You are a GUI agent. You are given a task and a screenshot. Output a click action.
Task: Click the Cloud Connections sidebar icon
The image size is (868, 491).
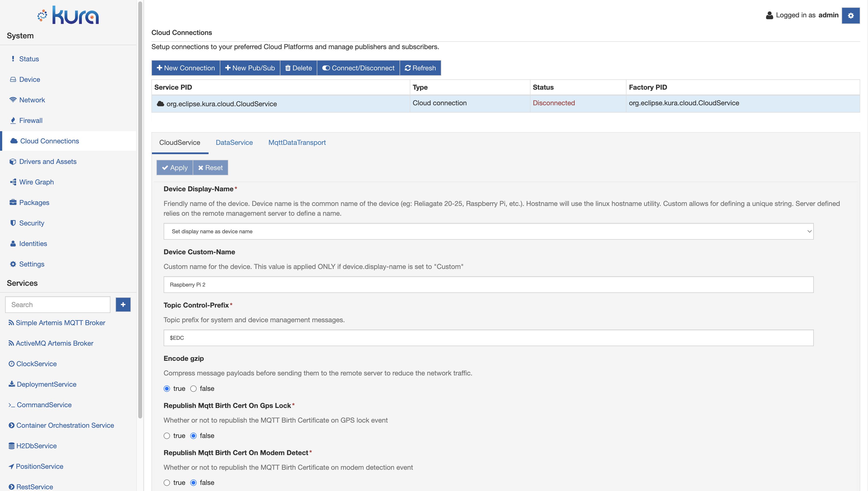tap(12, 141)
